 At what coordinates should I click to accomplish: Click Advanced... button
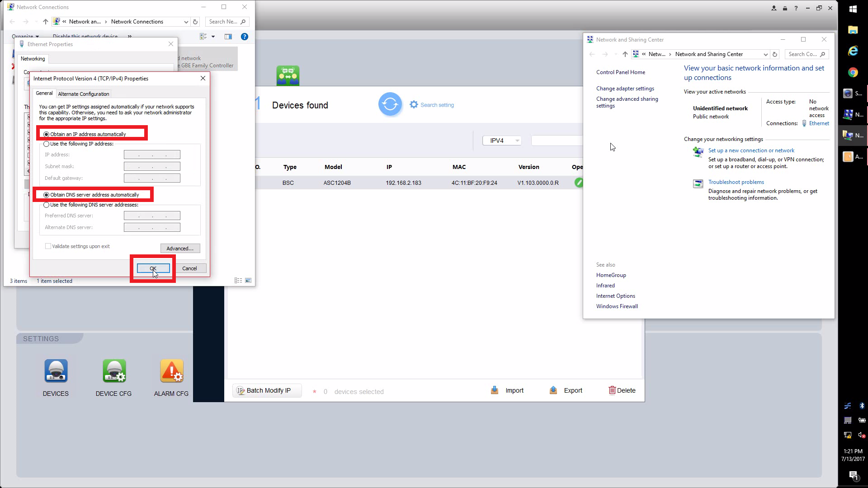180,249
